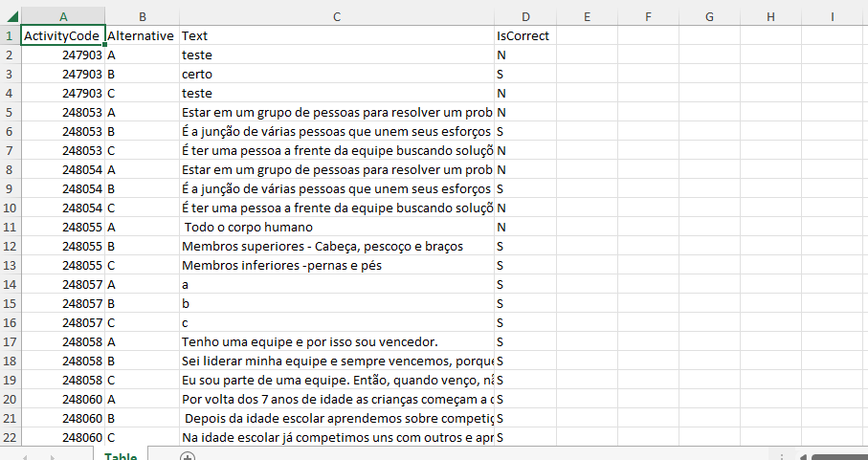This screenshot has width=868, height=460.
Task: Select column I header
Action: point(832,16)
